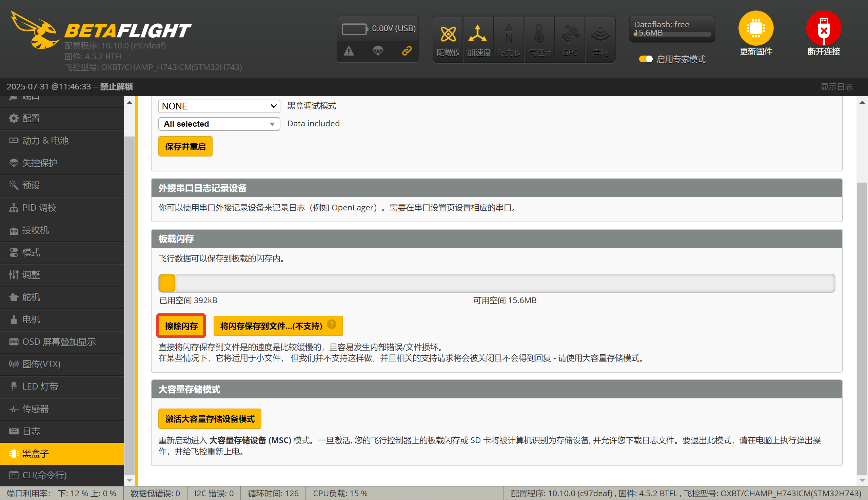Click Save and Reboot (保存并重启) button
Screen dimensions: 868x500
[x=185, y=147]
